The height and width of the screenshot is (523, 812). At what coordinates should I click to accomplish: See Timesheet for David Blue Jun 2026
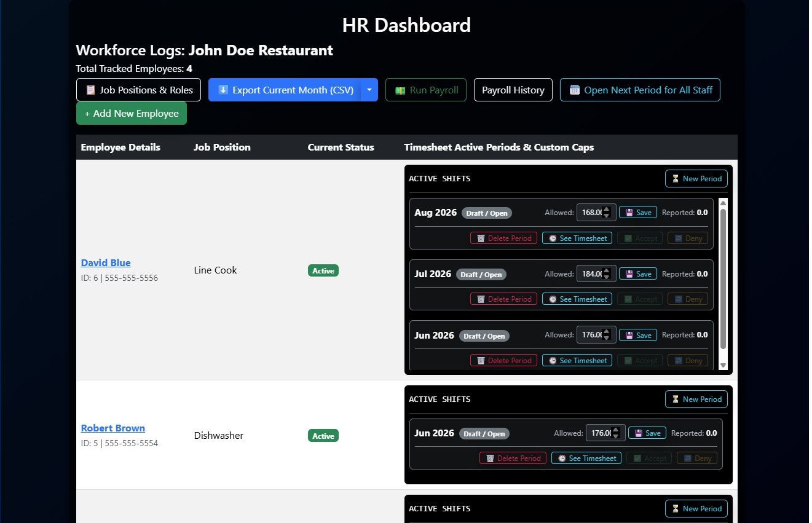coord(577,360)
